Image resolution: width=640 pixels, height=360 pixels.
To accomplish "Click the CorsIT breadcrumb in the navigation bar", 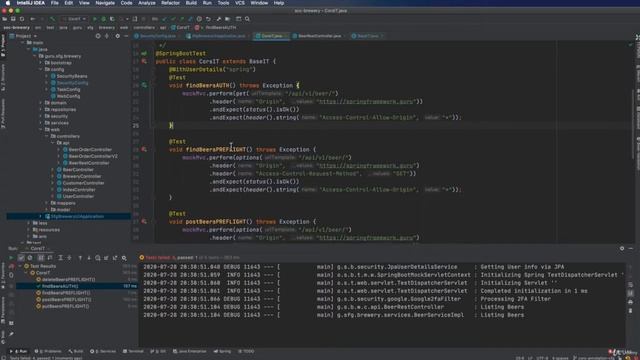I will [180, 28].
